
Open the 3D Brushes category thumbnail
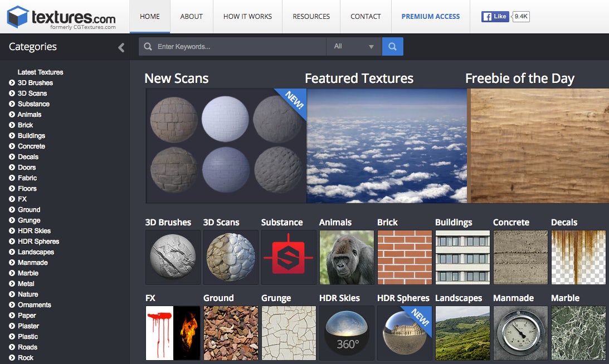tap(173, 257)
